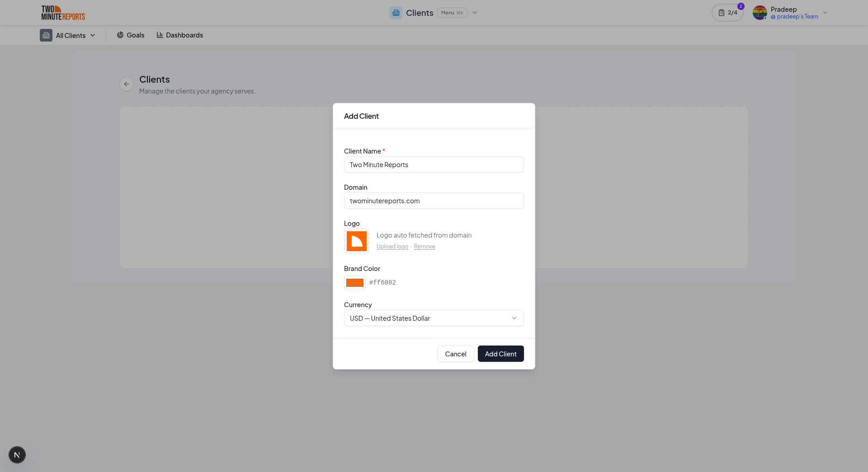Click the Clients building icon in top bar
Screen dimensions: 868x472
(x=396, y=13)
